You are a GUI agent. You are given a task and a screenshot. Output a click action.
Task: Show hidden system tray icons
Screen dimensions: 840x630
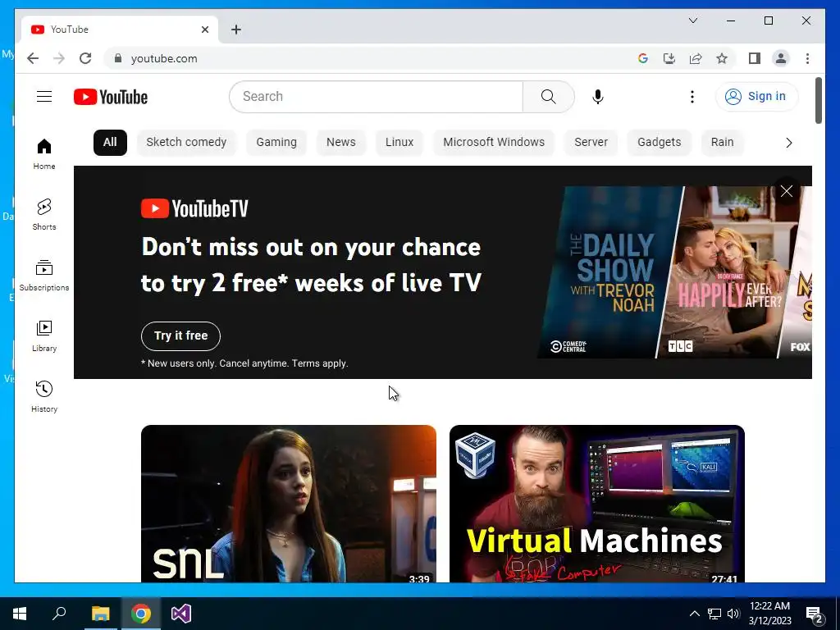click(x=694, y=614)
